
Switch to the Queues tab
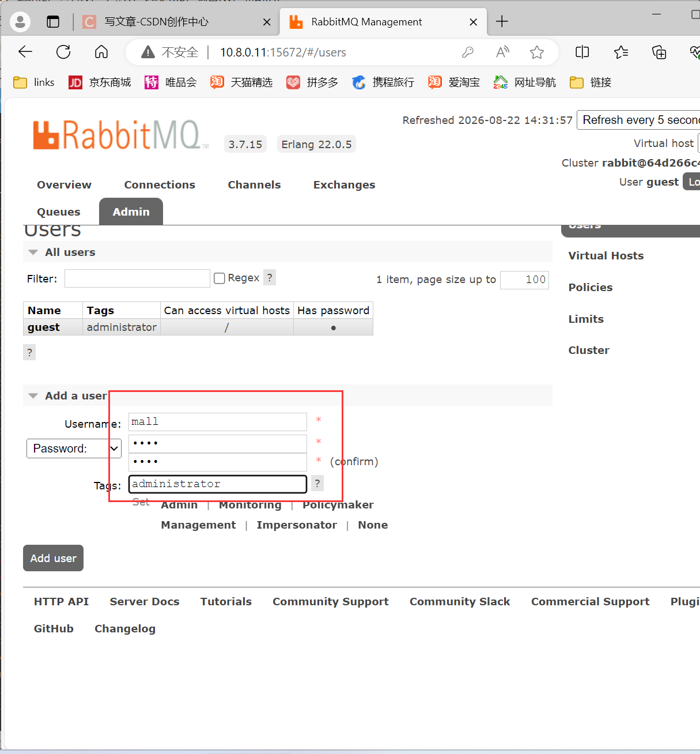(59, 212)
